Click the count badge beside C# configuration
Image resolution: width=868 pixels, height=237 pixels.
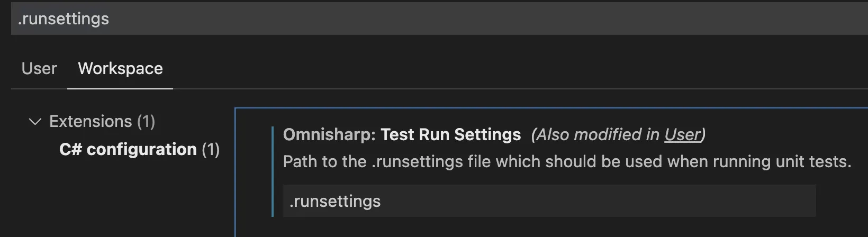pyautogui.click(x=211, y=150)
